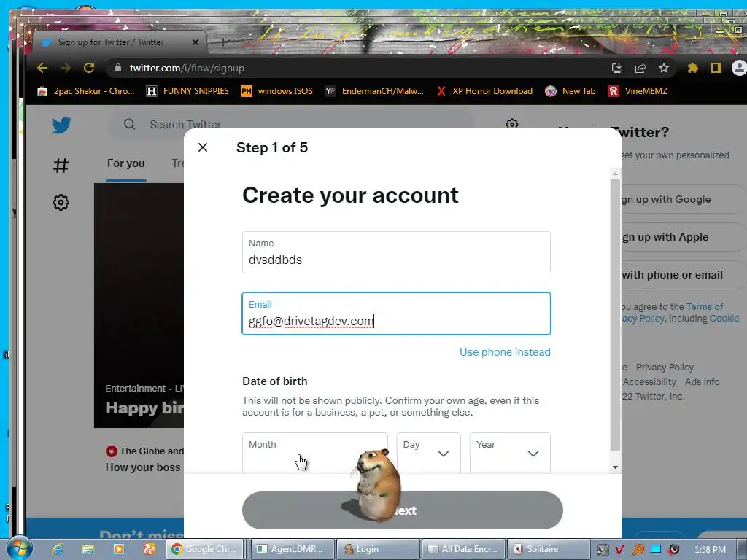
Task: Click the share page icon
Action: point(640,68)
